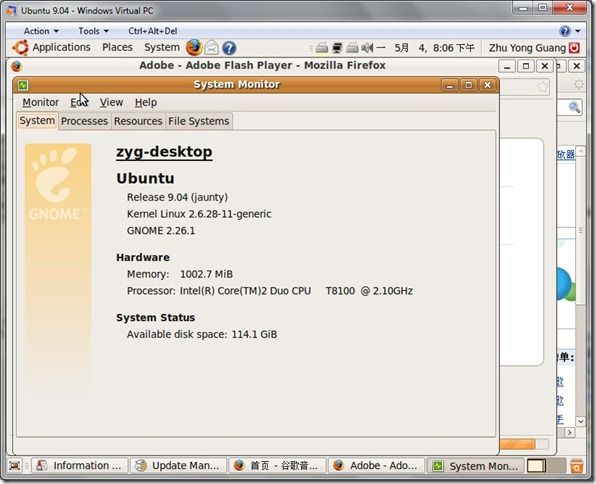Screen dimensions: 596x484
Task: Switch to the System Monitor taskbar button
Action: pos(476,465)
